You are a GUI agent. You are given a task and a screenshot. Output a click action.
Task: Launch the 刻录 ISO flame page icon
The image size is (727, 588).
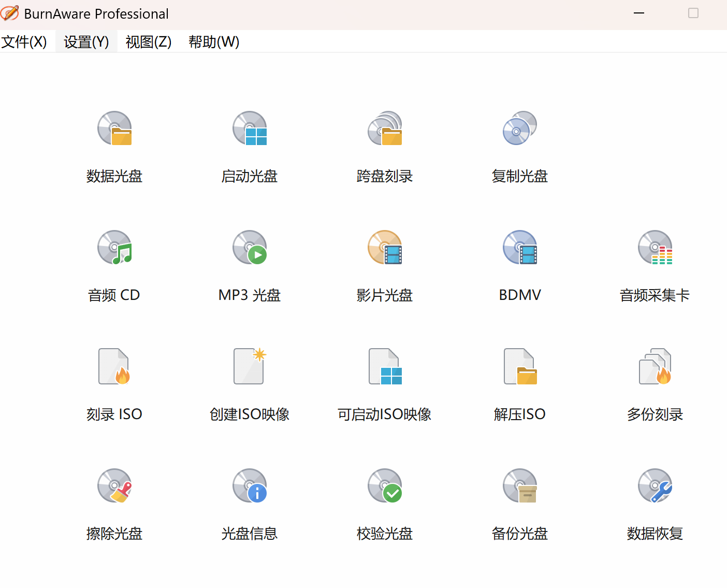114,366
